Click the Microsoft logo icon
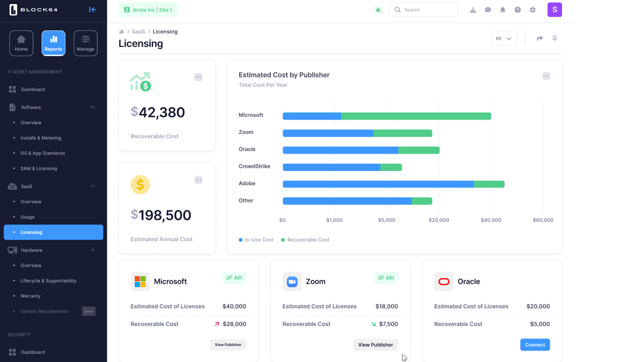The height and width of the screenshot is (362, 644). tap(140, 282)
